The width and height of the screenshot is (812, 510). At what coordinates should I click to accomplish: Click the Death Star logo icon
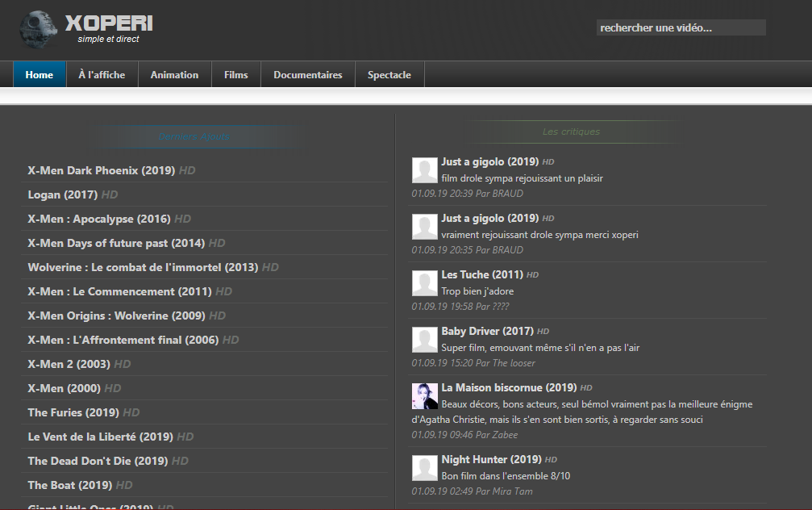pos(38,29)
